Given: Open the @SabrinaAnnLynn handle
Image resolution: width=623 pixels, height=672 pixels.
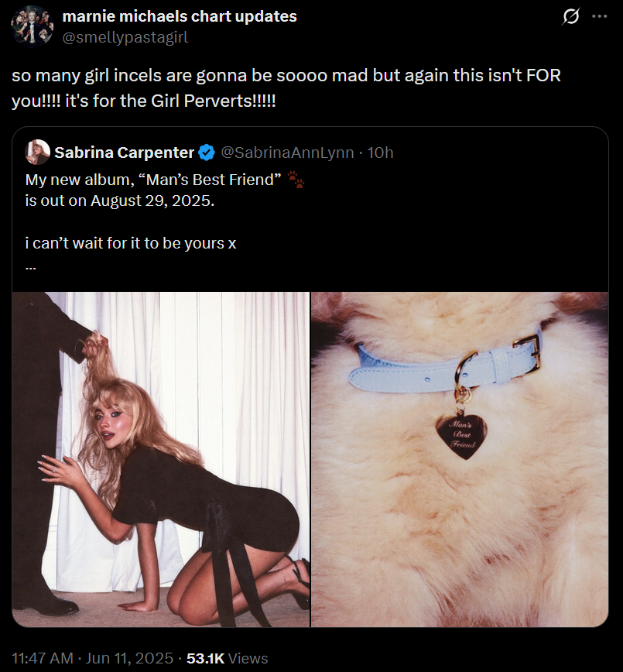Looking at the screenshot, I should tap(287, 153).
